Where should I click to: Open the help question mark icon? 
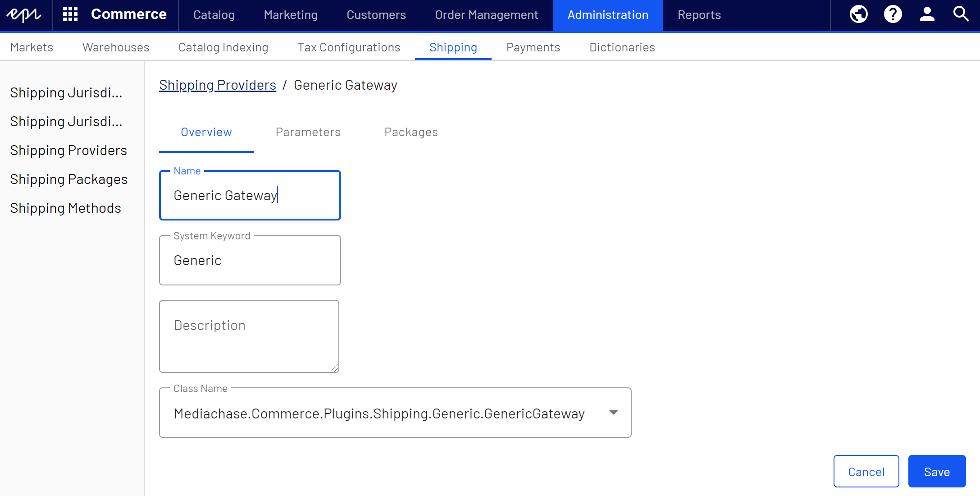click(x=893, y=15)
